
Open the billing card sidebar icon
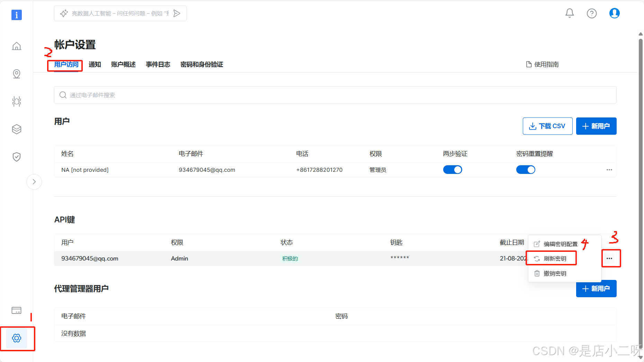pos(16,310)
